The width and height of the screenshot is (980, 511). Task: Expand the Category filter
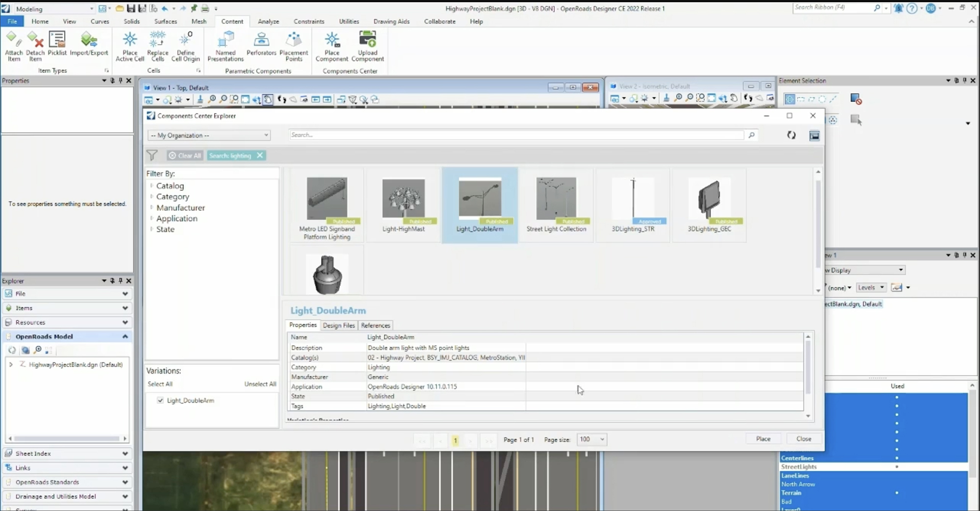point(151,197)
